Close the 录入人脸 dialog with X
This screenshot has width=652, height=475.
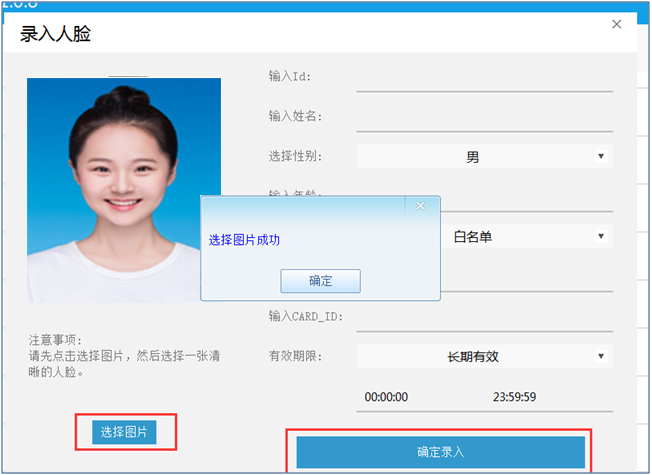pos(617,24)
